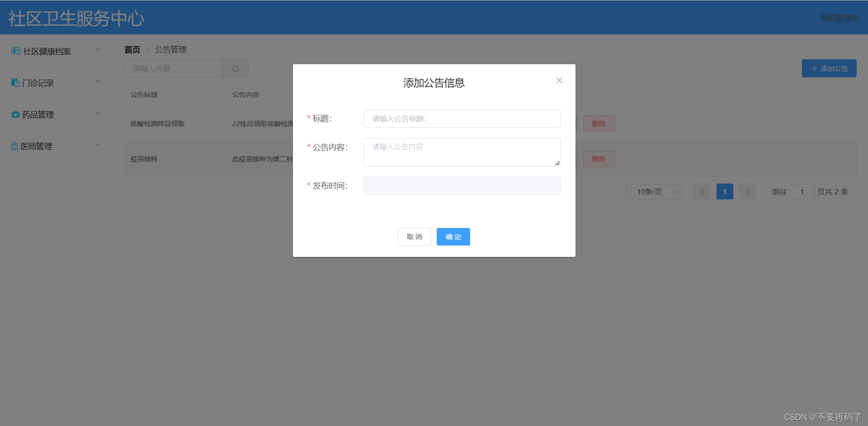Expand the 医师管理 menu chevron
868x426 pixels.
click(x=98, y=145)
